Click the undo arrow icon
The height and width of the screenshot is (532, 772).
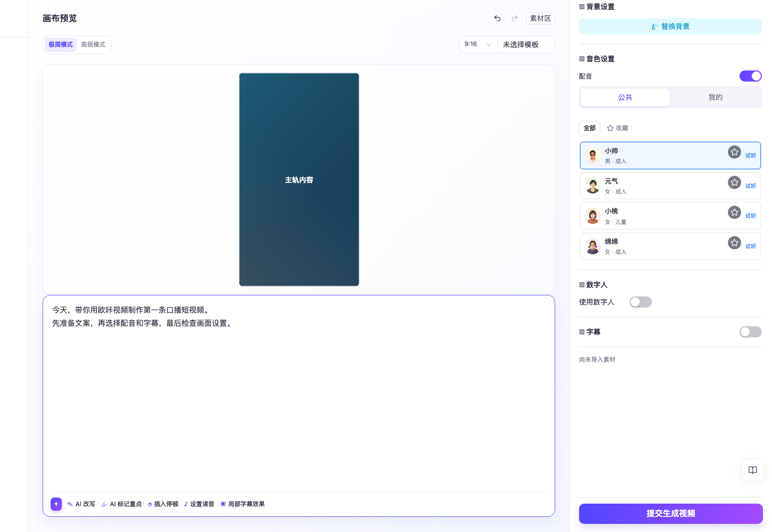[x=497, y=18]
